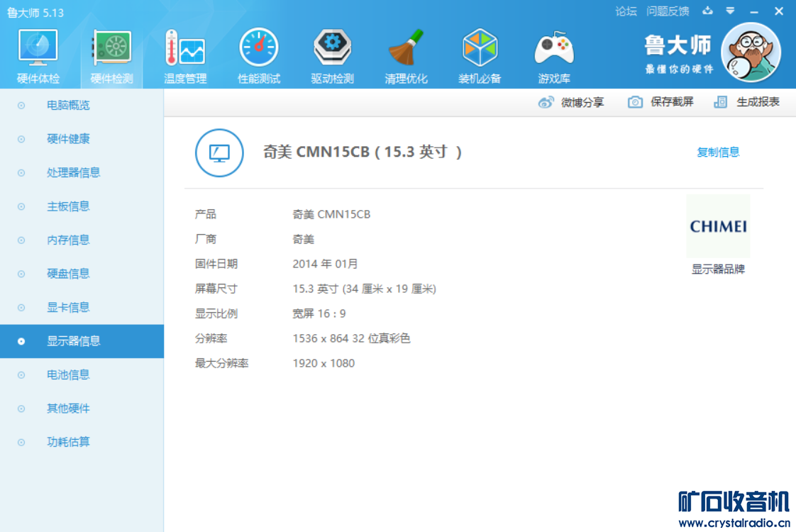Open 驱动检测 driver detection icon
Image resolution: width=796 pixels, height=532 pixels.
pos(333,48)
